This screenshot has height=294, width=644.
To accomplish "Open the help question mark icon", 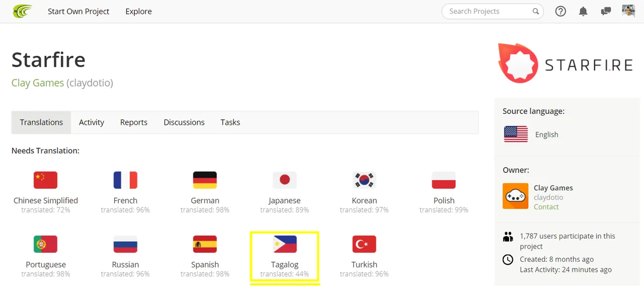I will [x=560, y=11].
